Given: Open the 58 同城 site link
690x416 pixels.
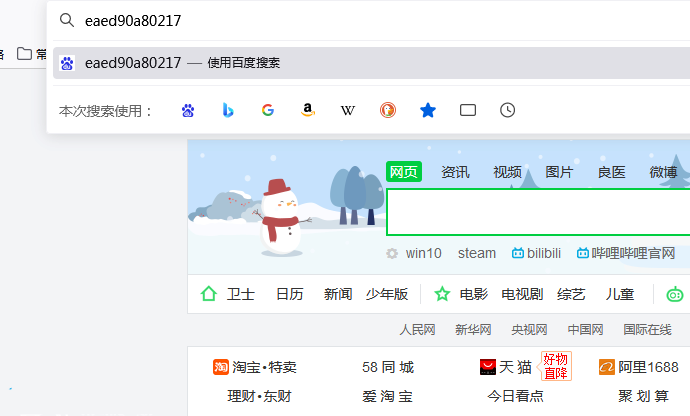Looking at the screenshot, I should coord(388,367).
